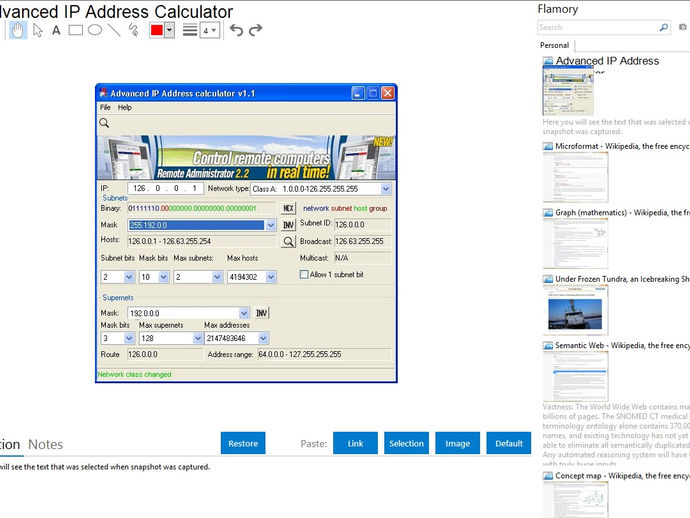Click the Default paste button
The width and height of the screenshot is (690, 518).
[x=509, y=443]
